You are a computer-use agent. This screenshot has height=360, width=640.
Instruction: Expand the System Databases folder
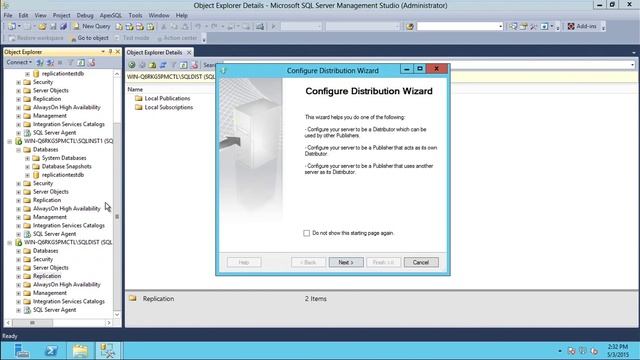(x=27, y=158)
